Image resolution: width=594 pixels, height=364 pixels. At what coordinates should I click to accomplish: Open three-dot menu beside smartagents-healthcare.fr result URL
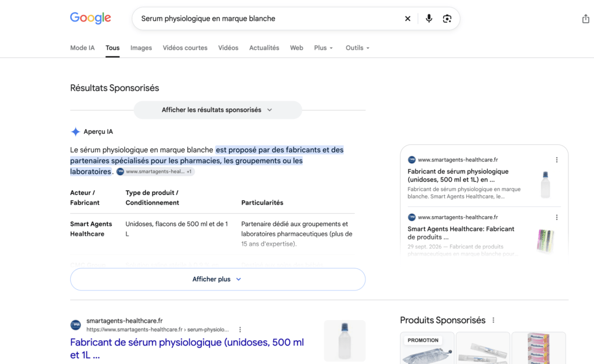tap(240, 330)
